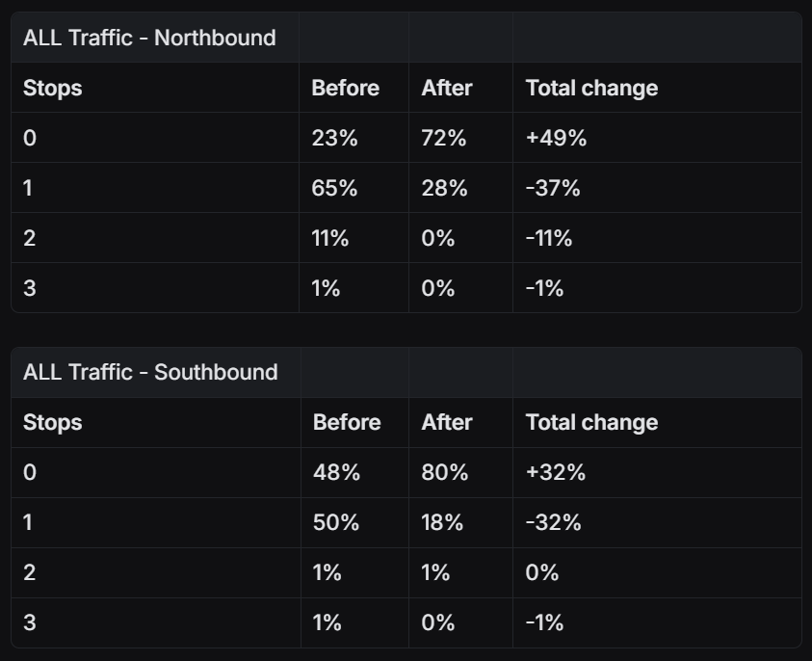The width and height of the screenshot is (812, 661).
Task: Select the "50%" Before cell in Southbound
Action: [336, 522]
